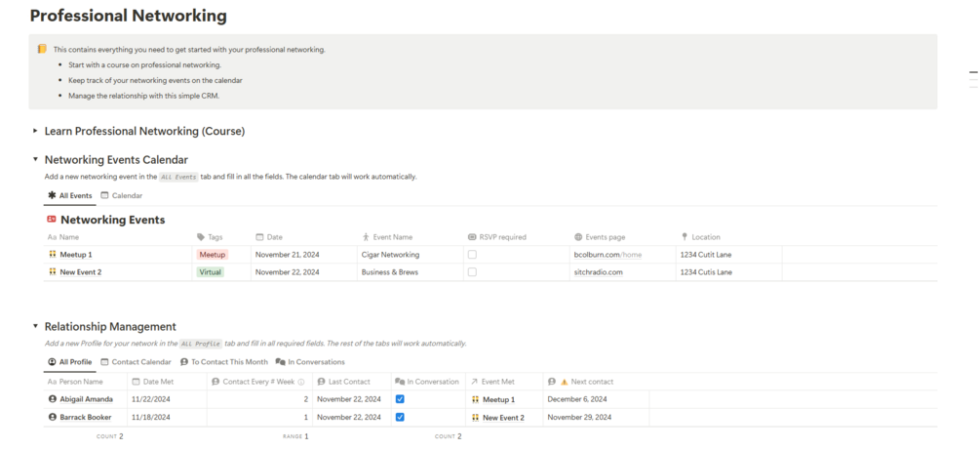Click the notebook icon in the intro callout
This screenshot has height=450, width=980.
42,49
